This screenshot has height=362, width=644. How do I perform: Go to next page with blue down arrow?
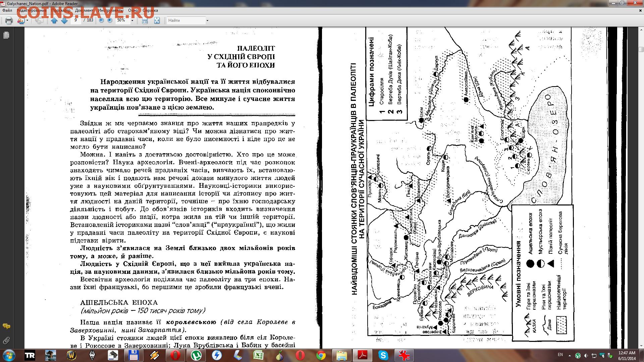64,20
